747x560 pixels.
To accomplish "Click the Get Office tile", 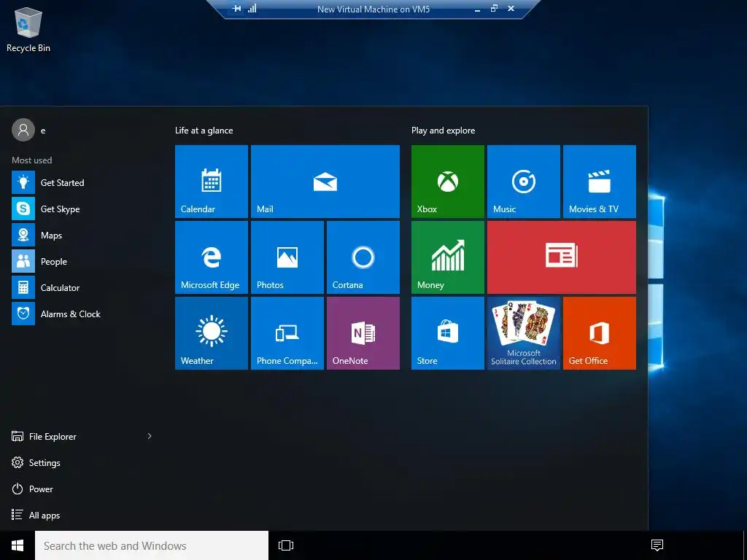I will 600,332.
